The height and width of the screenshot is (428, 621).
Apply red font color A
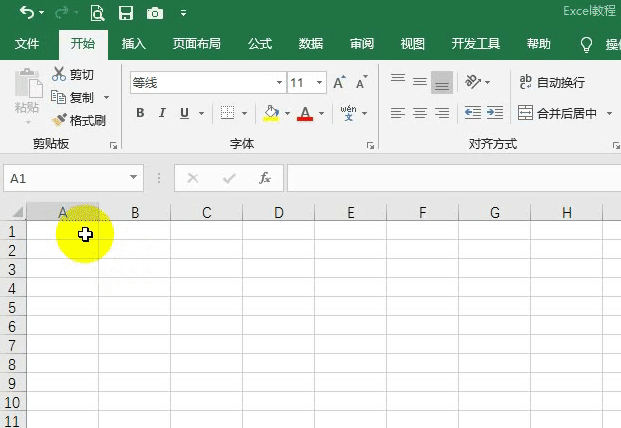click(x=305, y=113)
